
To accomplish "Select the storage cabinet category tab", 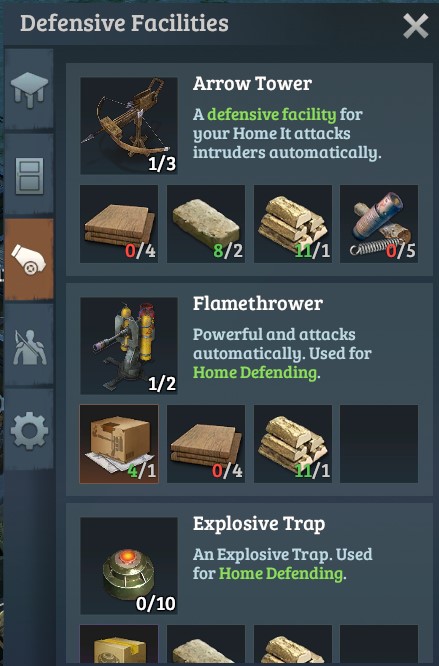I will click(29, 175).
